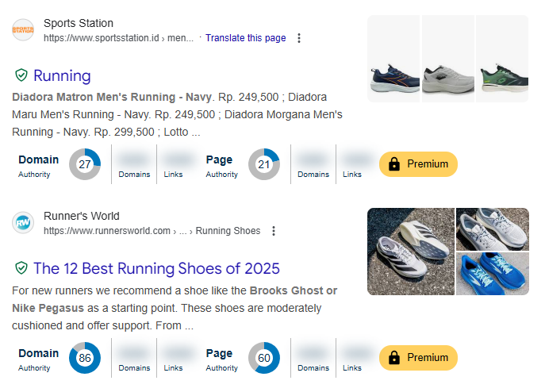
Task: Click Page Authority 60 circular gauge
Action: coord(264,358)
